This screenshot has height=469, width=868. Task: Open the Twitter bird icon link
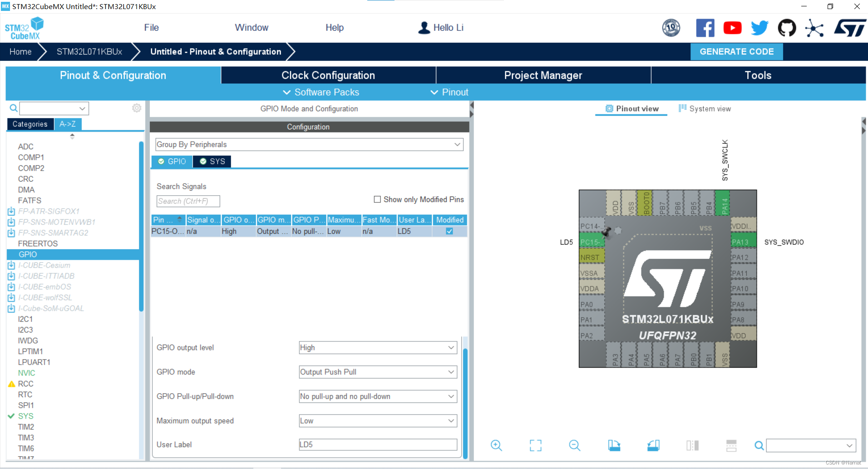(759, 28)
